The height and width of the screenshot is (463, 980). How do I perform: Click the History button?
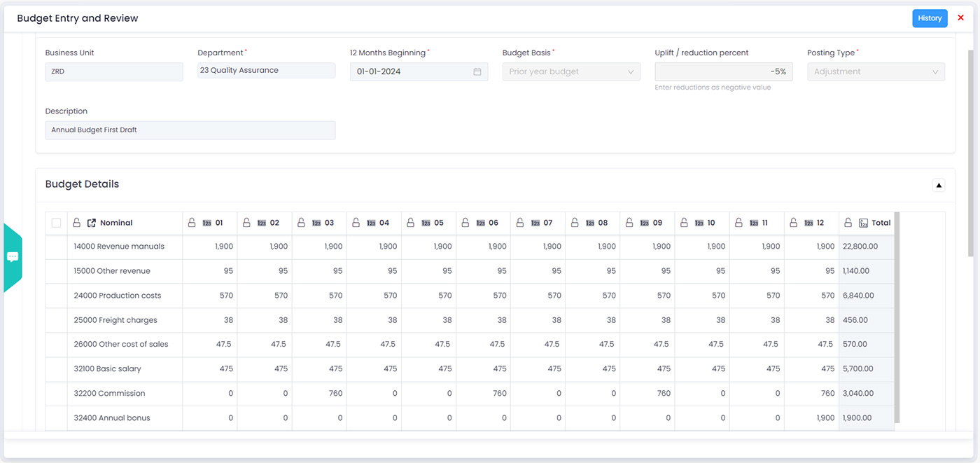pos(929,18)
